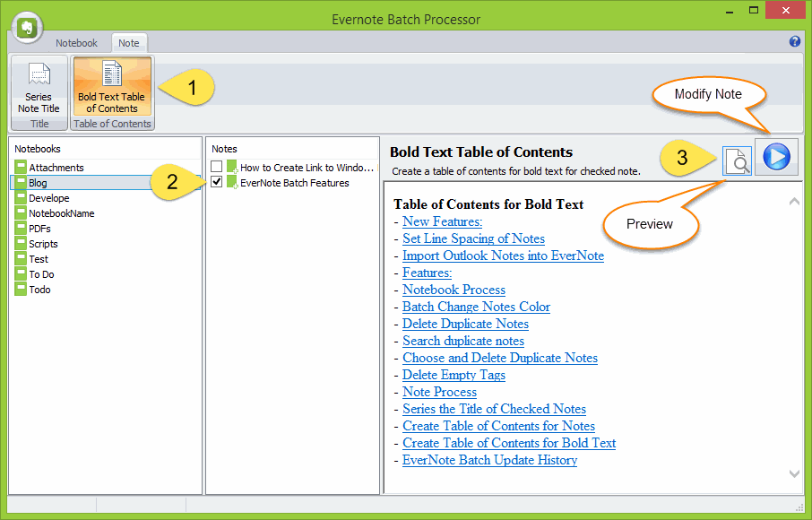The width and height of the screenshot is (812, 520).
Task: Open the New Features: link
Action: (442, 221)
